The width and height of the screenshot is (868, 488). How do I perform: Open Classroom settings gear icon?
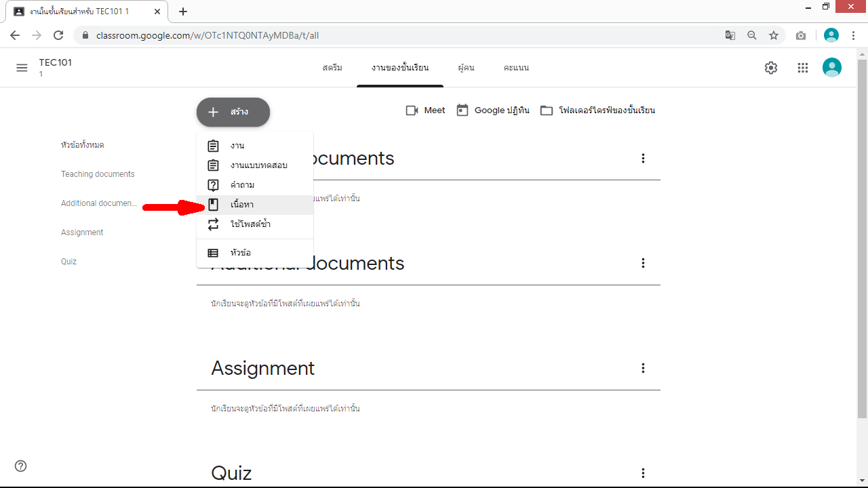pyautogui.click(x=771, y=68)
